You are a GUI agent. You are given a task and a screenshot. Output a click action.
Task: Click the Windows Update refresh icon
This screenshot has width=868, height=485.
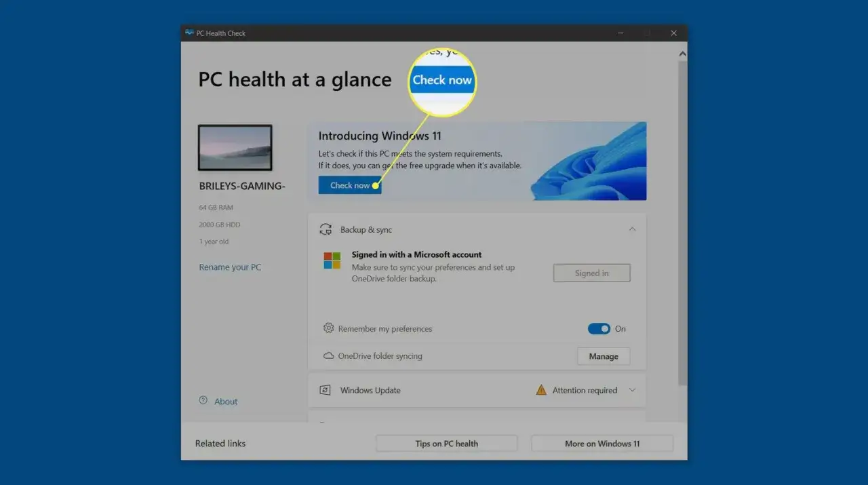click(325, 390)
